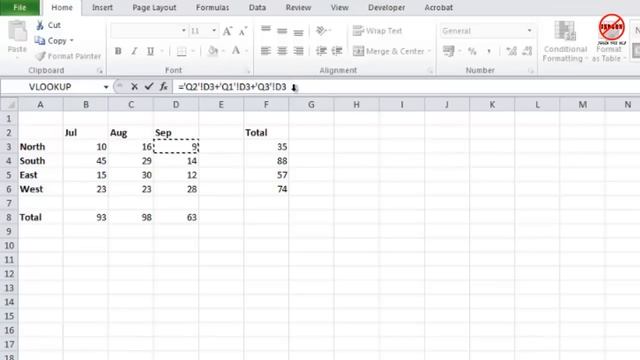Select the North row label cell
The height and width of the screenshot is (360, 640).
coord(40,147)
